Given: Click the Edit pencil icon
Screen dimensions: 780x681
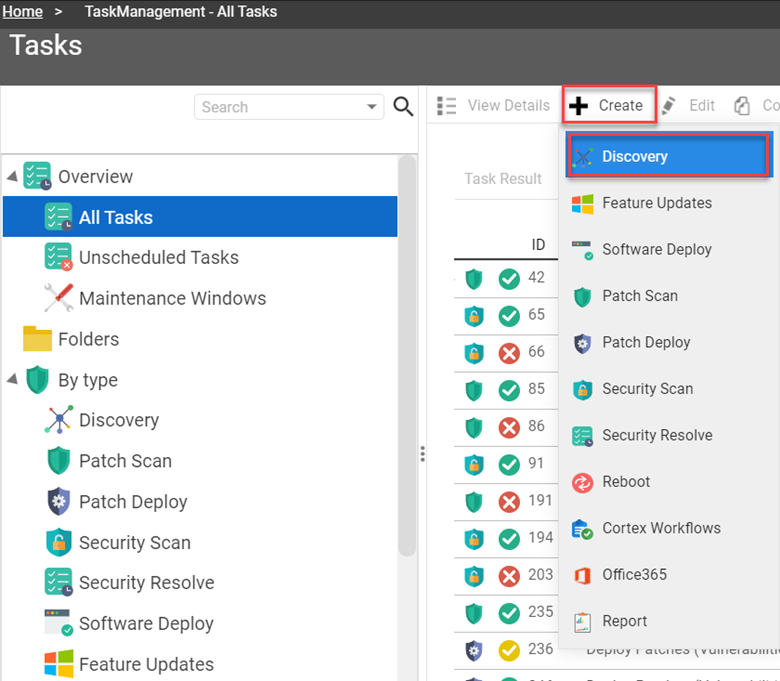Looking at the screenshot, I should pyautogui.click(x=669, y=105).
